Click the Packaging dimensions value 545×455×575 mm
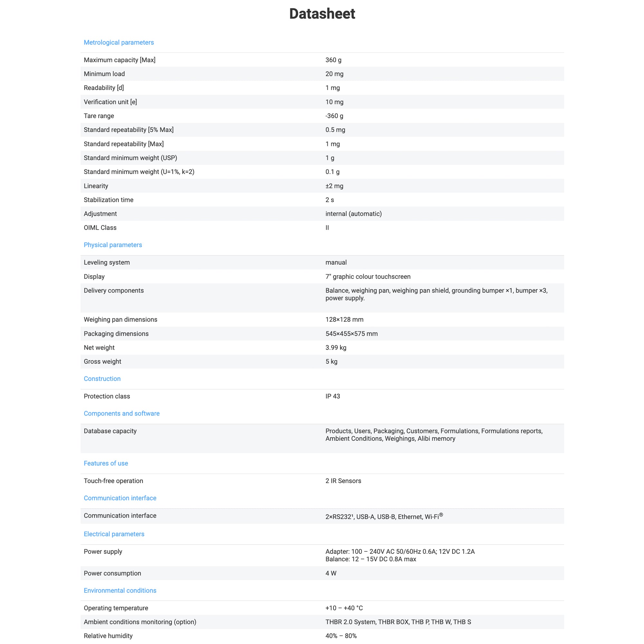The width and height of the screenshot is (644, 644). pyautogui.click(x=351, y=334)
